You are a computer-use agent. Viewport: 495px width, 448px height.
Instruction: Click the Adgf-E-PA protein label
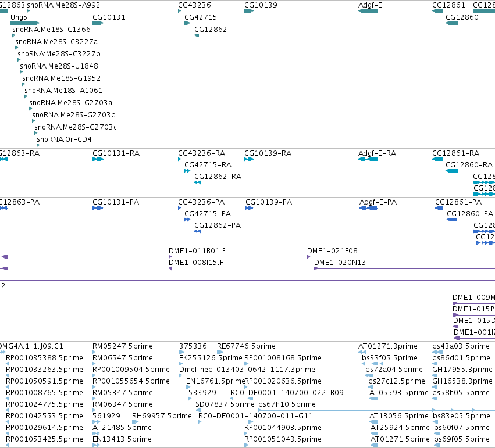point(378,202)
